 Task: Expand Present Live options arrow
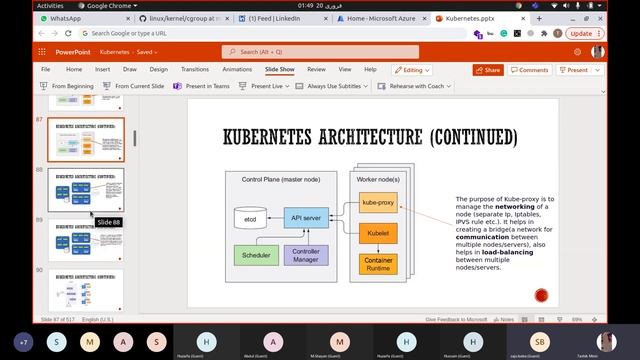click(287, 86)
